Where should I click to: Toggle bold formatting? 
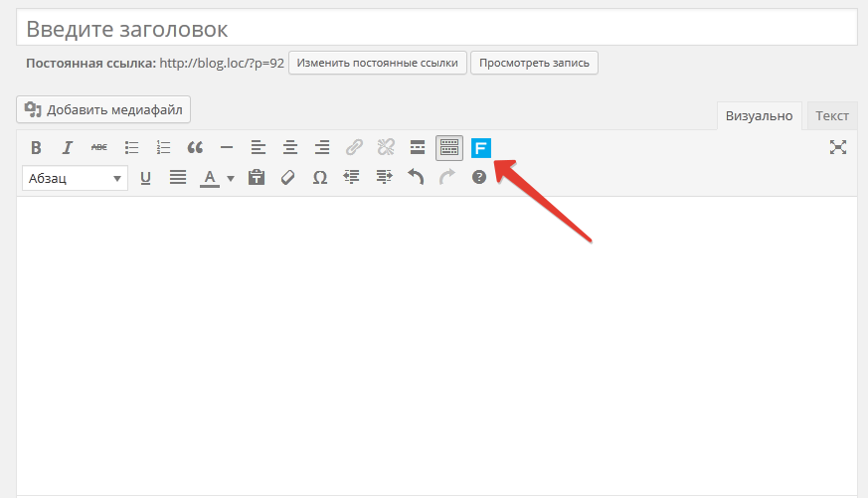(36, 148)
